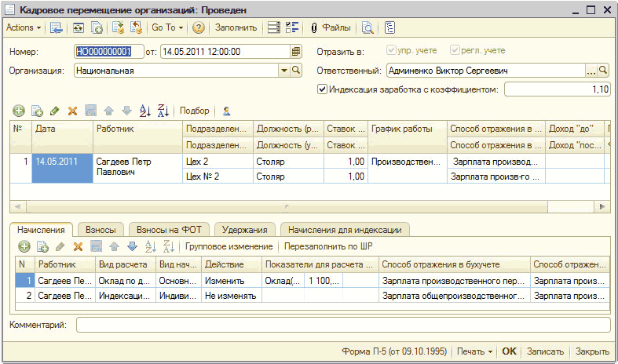The width and height of the screenshot is (618, 364).
Task: Click the green add row icon in the upper table toolbar
Action: click(19, 111)
